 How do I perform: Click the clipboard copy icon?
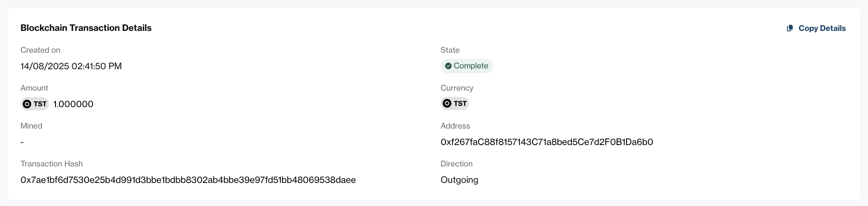(790, 28)
